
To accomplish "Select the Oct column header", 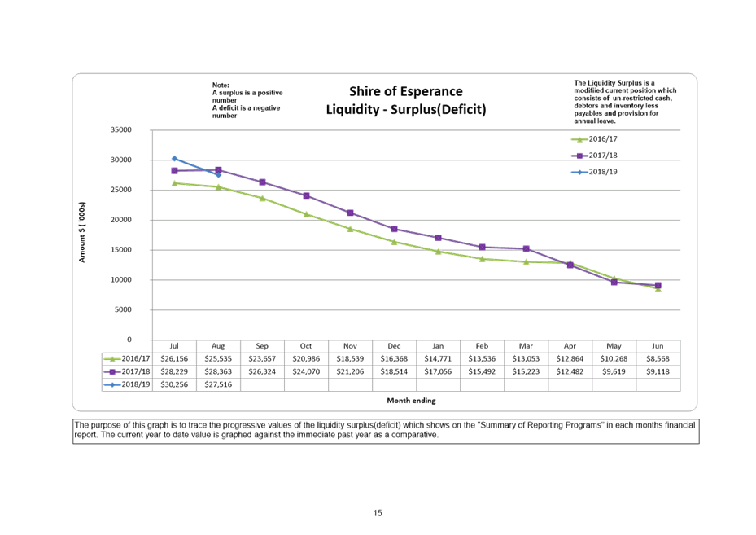I will click(306, 346).
